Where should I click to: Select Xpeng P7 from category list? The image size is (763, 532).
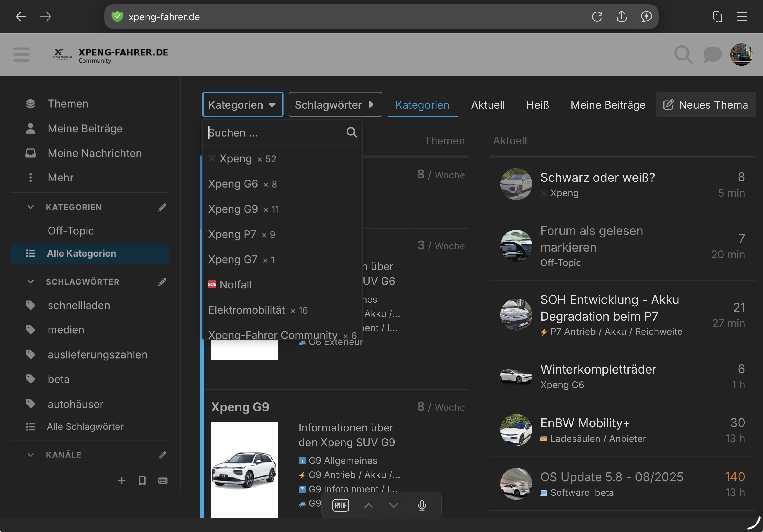232,234
